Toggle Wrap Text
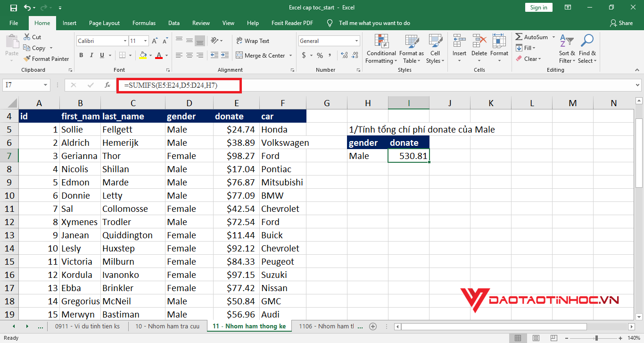 (x=253, y=41)
